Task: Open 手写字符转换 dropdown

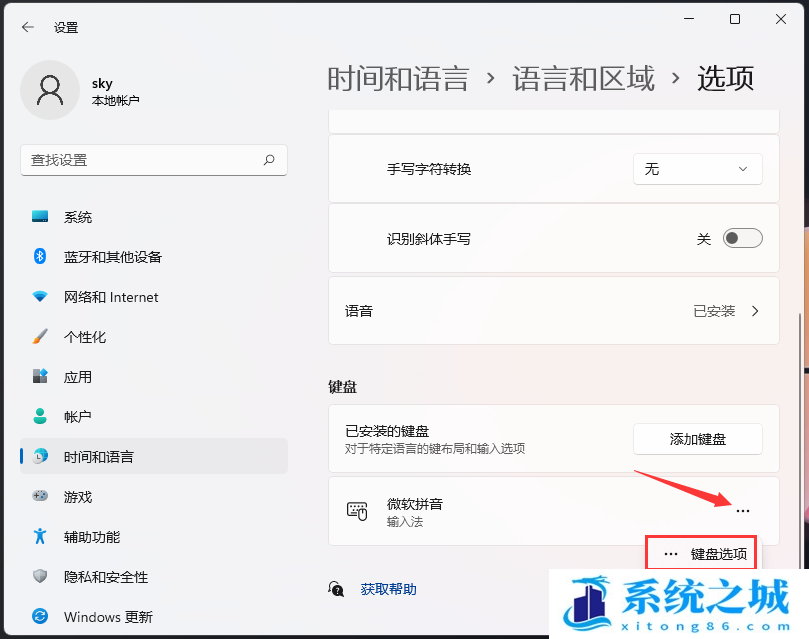Action: click(x=698, y=169)
